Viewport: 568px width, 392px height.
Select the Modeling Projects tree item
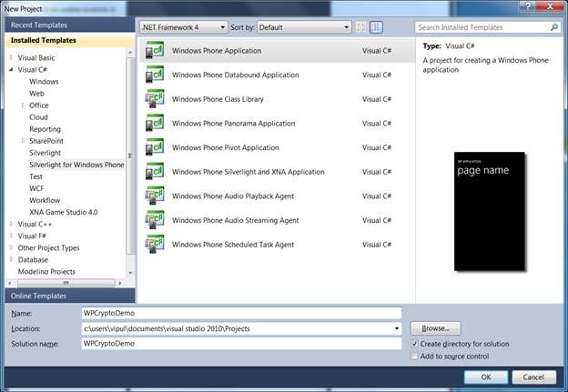point(46,271)
